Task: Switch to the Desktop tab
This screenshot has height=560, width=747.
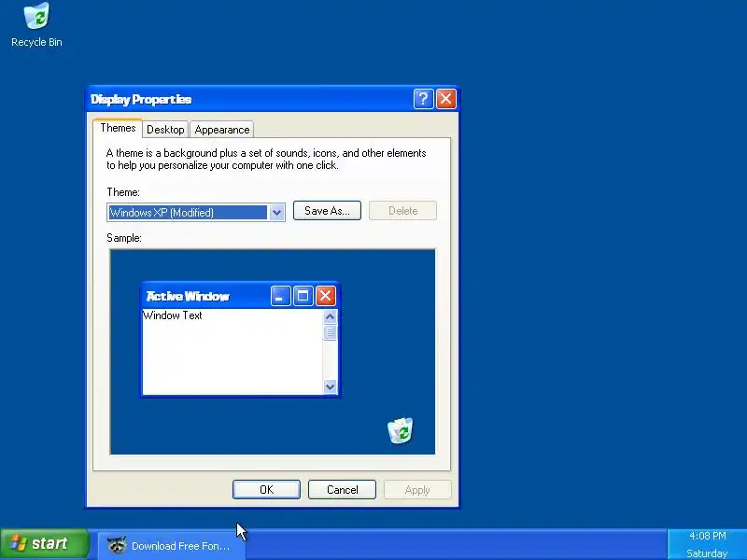Action: coord(165,130)
